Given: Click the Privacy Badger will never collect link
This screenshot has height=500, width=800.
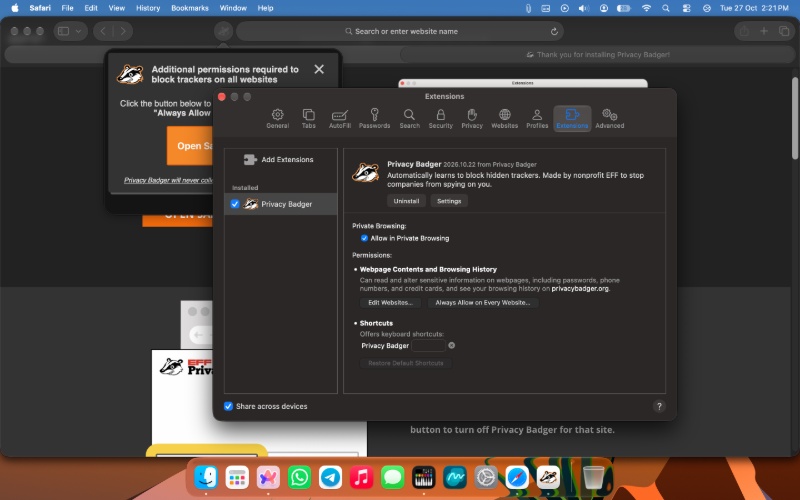Looking at the screenshot, I should (168, 180).
